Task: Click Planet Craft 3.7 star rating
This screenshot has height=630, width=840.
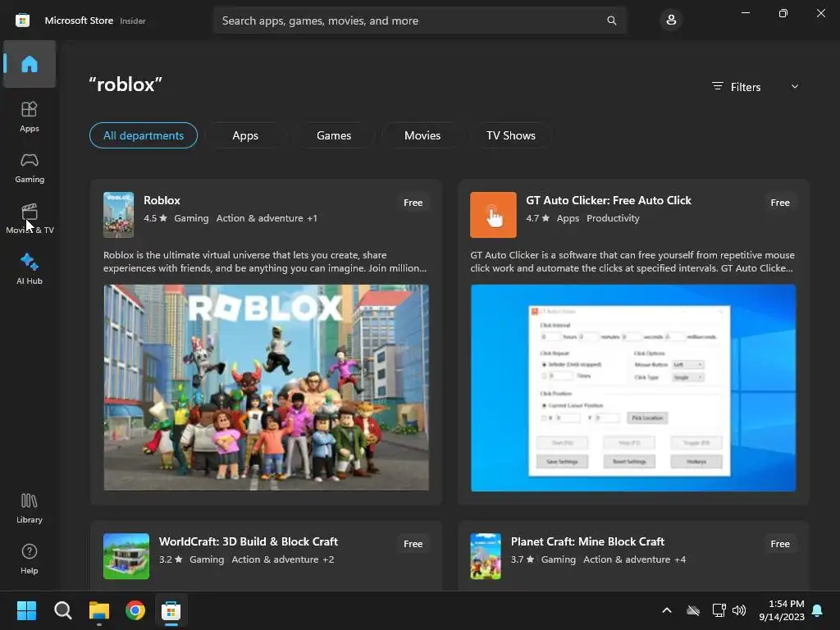Action: pyautogui.click(x=523, y=559)
